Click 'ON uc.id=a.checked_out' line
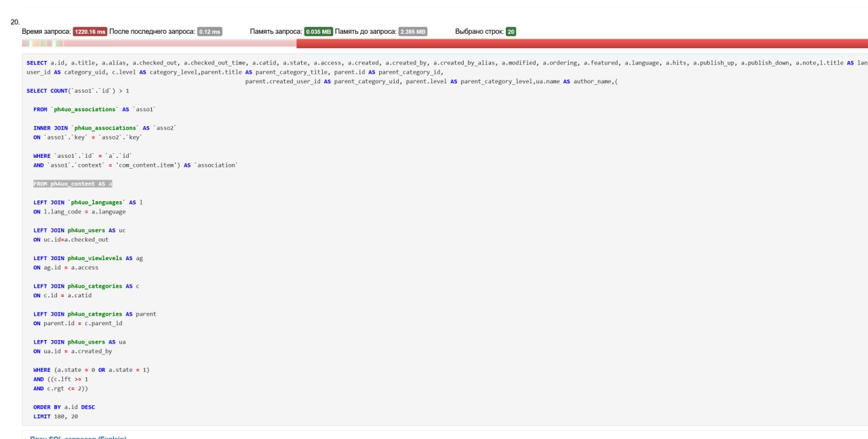The height and width of the screenshot is (439, 868). click(71, 239)
